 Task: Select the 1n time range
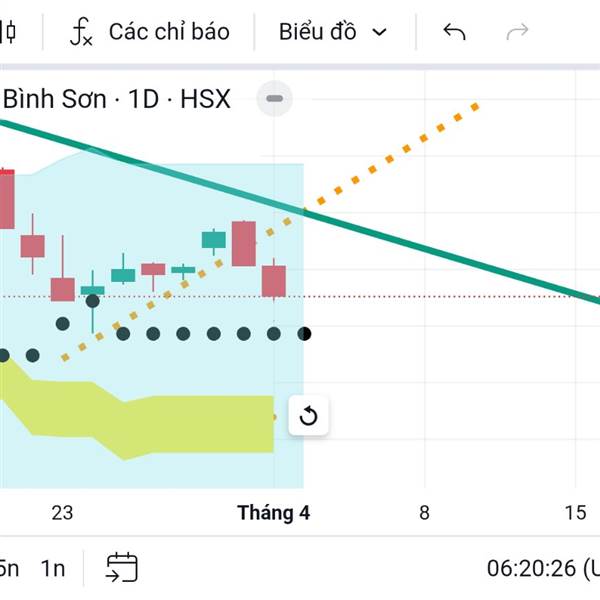[53, 568]
